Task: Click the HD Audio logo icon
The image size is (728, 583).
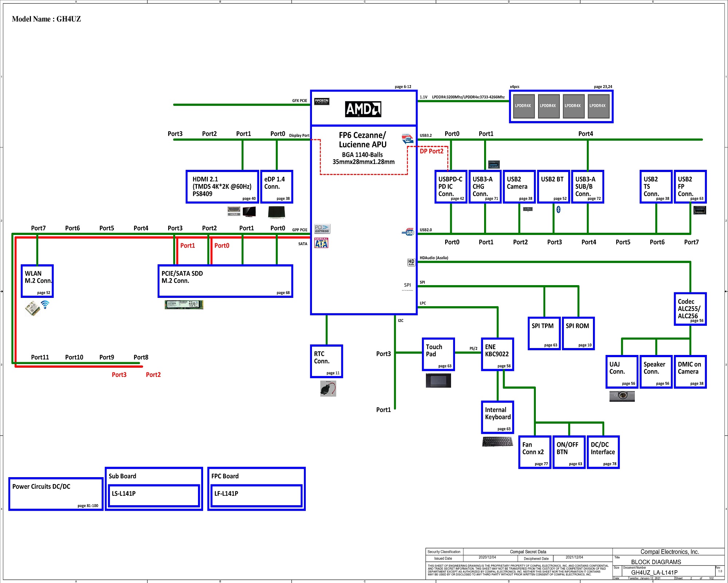Action: point(411,262)
